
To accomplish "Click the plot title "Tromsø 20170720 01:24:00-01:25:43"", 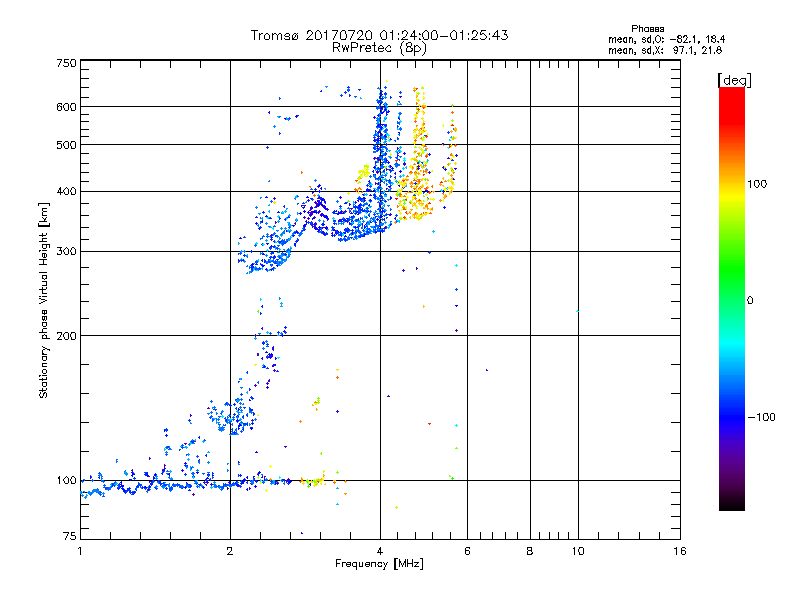I will [379, 35].
